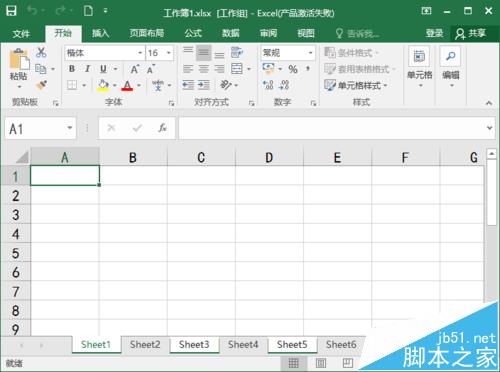Switch to 数据 Data tab

(231, 33)
